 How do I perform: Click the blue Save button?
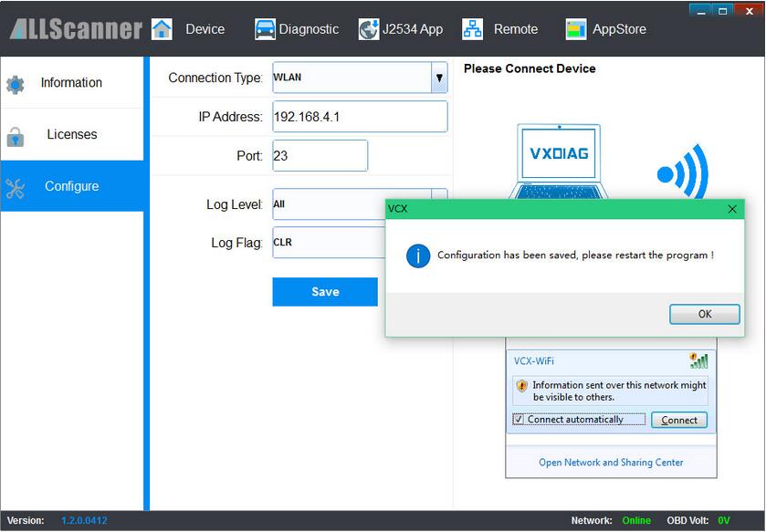[x=325, y=292]
